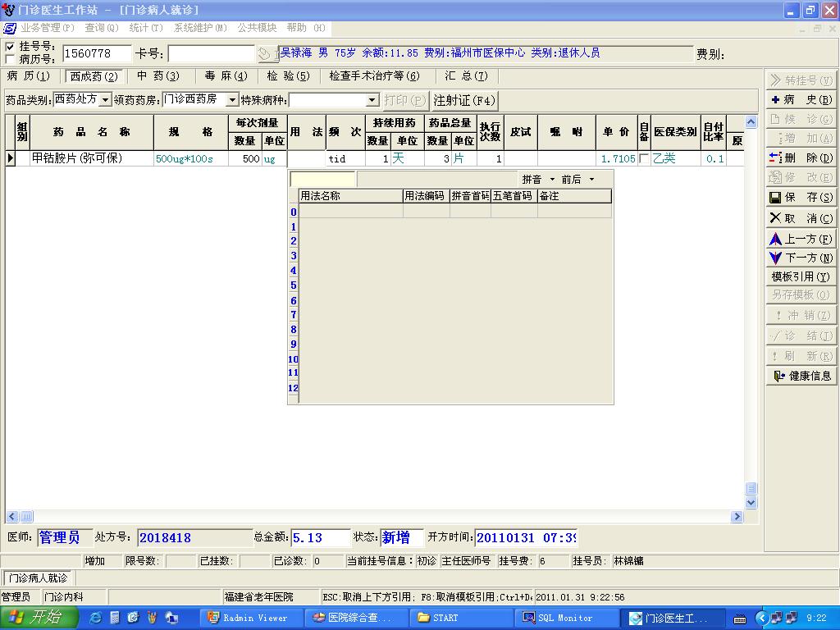This screenshot has height=630, width=840.
Task: Click horizontal scrollbar left arrow
Action: pos(12,517)
